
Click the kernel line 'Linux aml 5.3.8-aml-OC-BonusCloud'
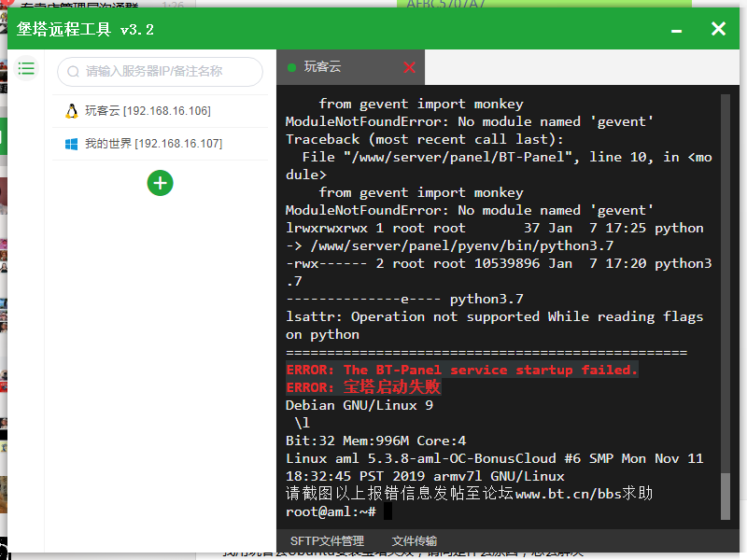[421, 458]
